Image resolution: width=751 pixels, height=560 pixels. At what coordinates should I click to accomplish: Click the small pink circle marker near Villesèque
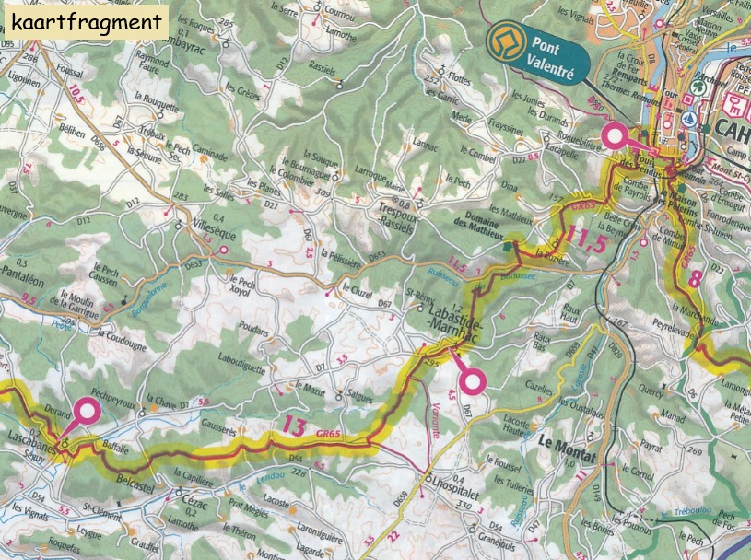tap(223, 250)
